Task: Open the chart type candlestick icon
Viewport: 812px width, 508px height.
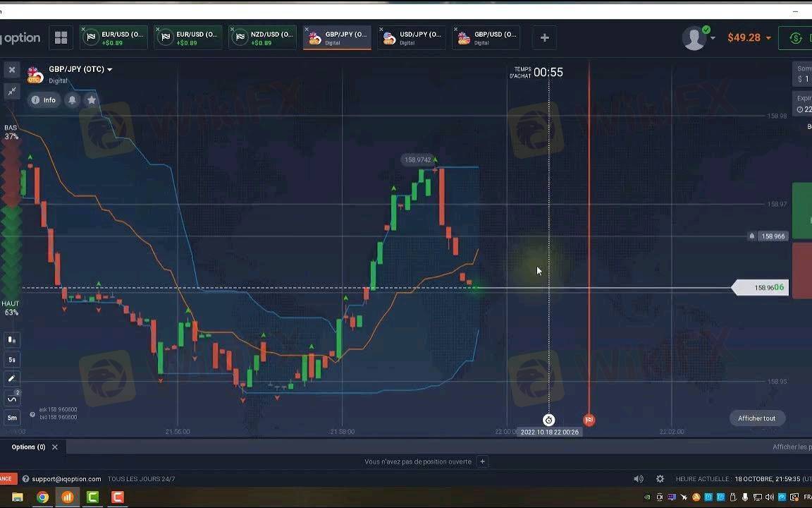Action: tap(12, 340)
